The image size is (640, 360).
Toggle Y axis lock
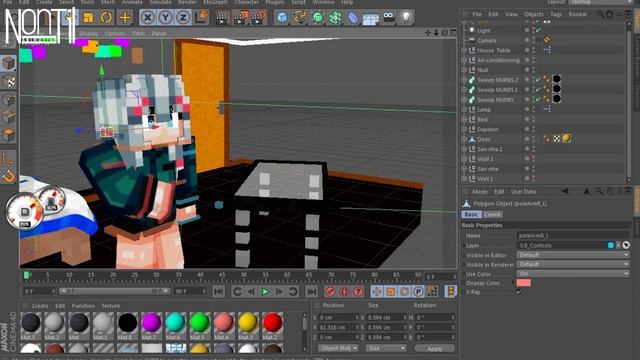(x=165, y=18)
